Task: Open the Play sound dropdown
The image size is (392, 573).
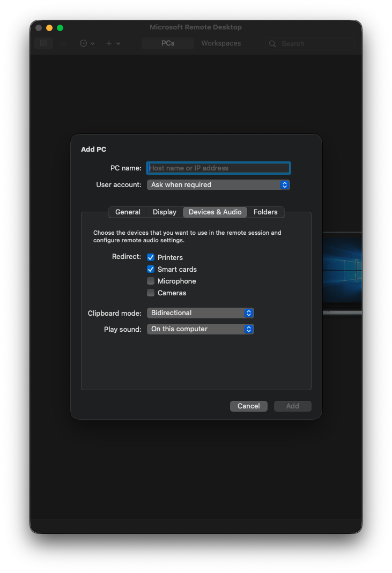Action: [201, 329]
